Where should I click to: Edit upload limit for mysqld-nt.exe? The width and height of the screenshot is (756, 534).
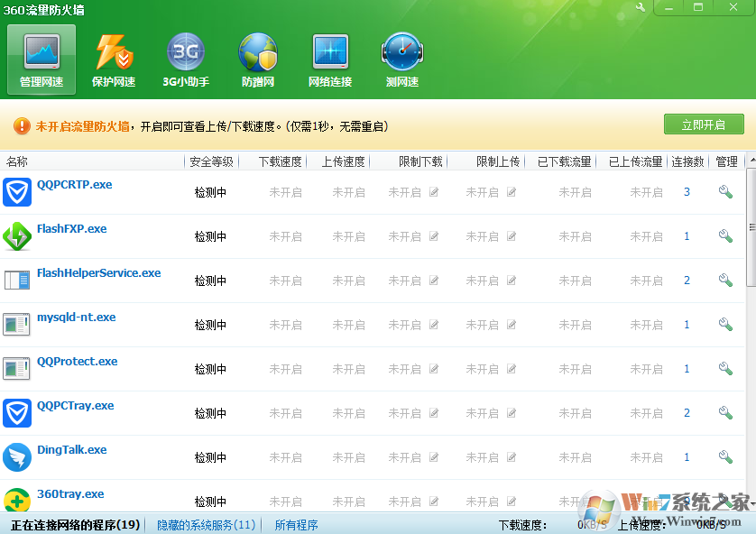click(x=512, y=325)
